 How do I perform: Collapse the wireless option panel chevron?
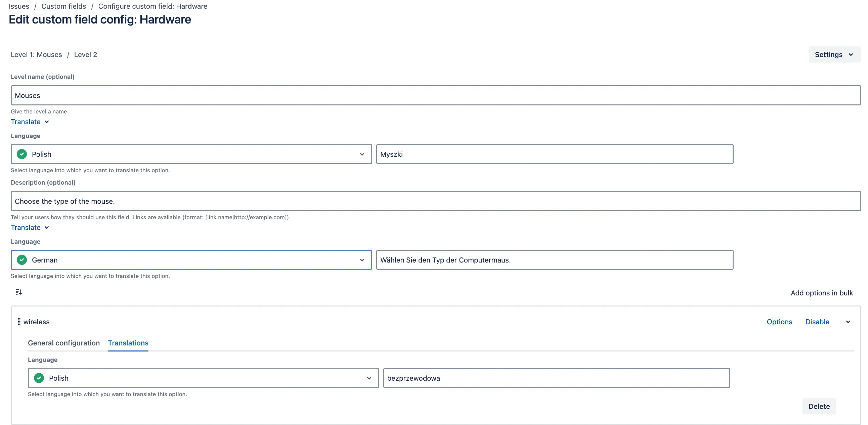tap(848, 322)
